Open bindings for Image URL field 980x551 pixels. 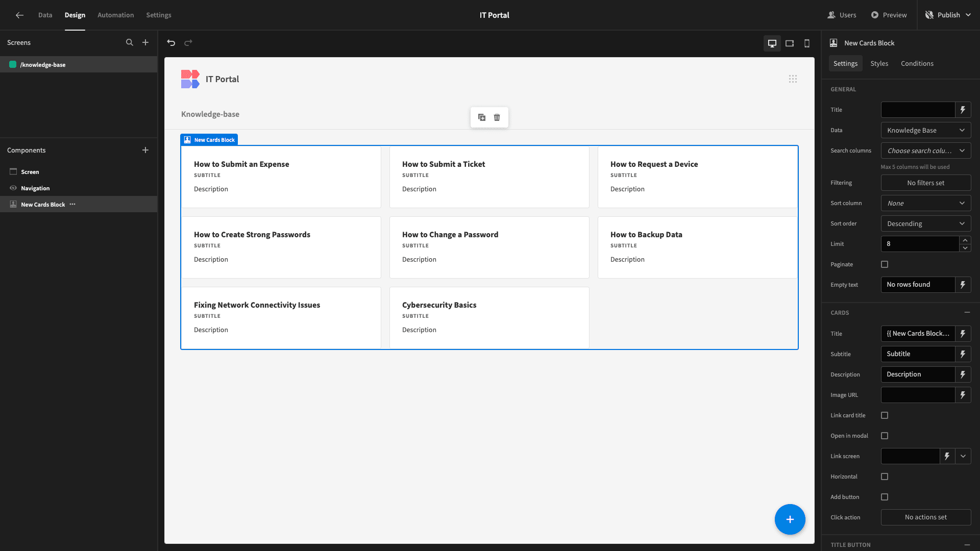963,395
